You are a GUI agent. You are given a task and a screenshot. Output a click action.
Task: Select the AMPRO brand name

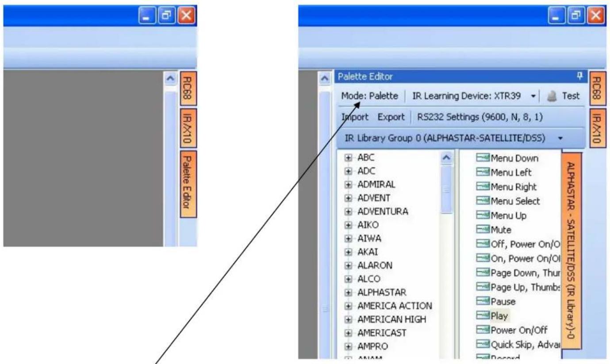point(373,347)
